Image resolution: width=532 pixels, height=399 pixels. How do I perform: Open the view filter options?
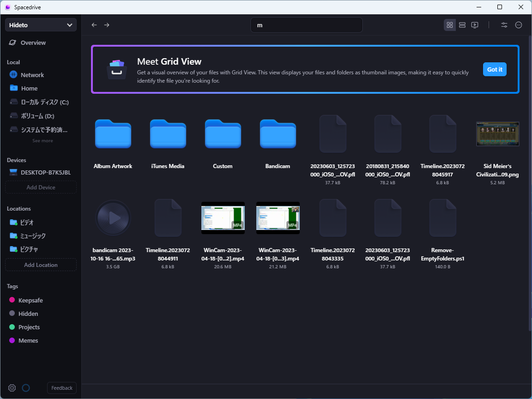(x=504, y=24)
